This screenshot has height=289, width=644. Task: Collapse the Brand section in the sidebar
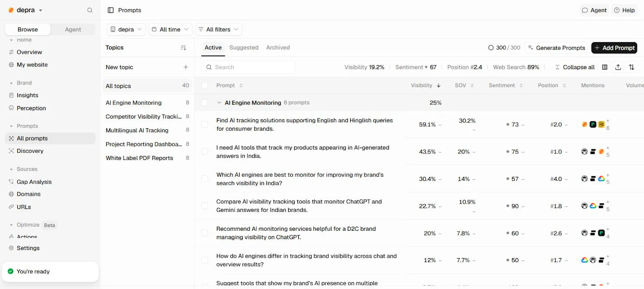coord(11,83)
